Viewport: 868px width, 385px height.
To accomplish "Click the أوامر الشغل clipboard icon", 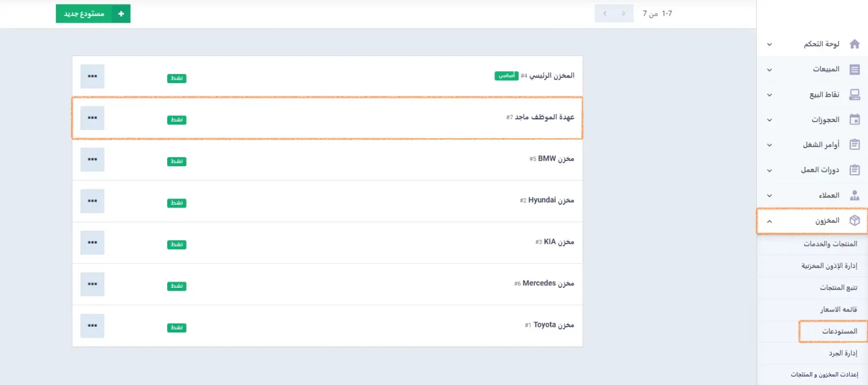I will [854, 145].
